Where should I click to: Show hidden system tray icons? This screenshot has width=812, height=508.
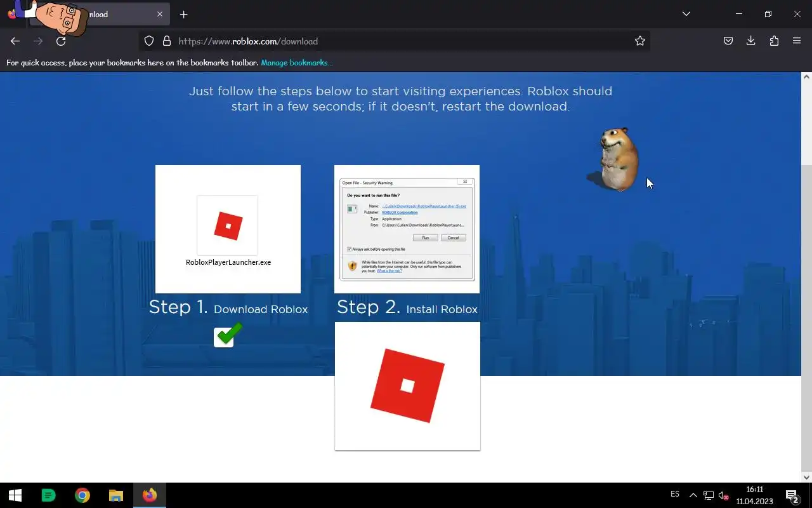tap(693, 495)
